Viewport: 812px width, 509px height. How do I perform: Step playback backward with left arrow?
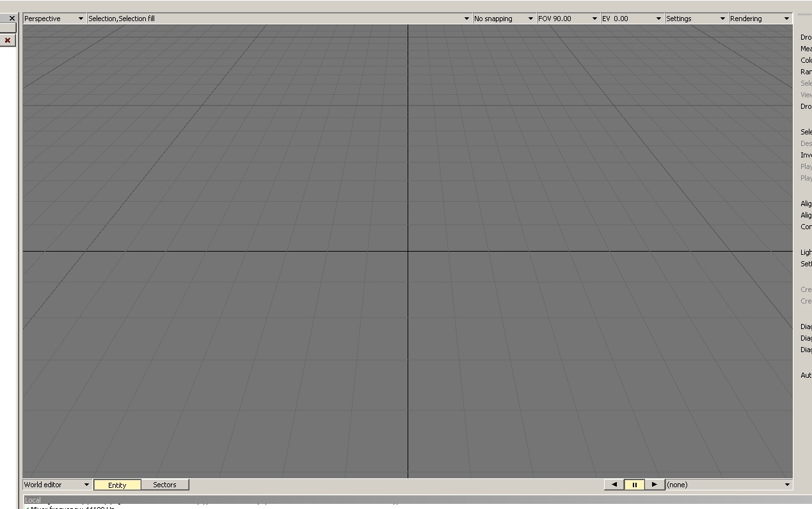pyautogui.click(x=614, y=485)
